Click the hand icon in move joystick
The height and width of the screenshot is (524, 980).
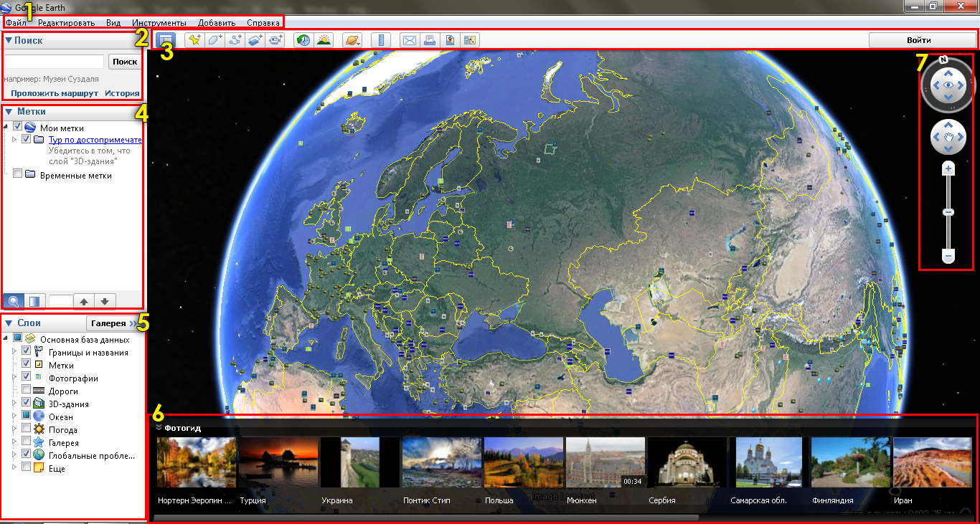(948, 137)
